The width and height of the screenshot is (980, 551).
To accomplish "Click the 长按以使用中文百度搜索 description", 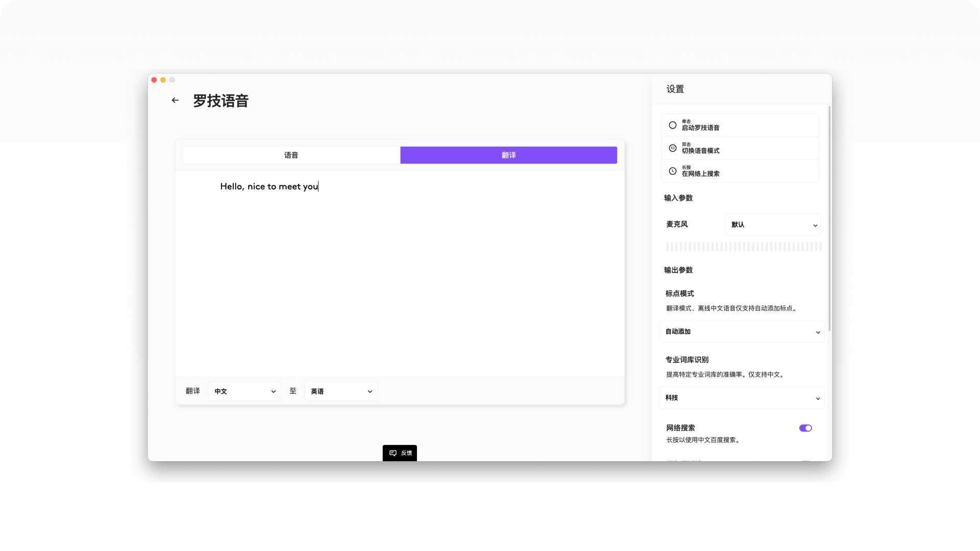I will pyautogui.click(x=703, y=440).
